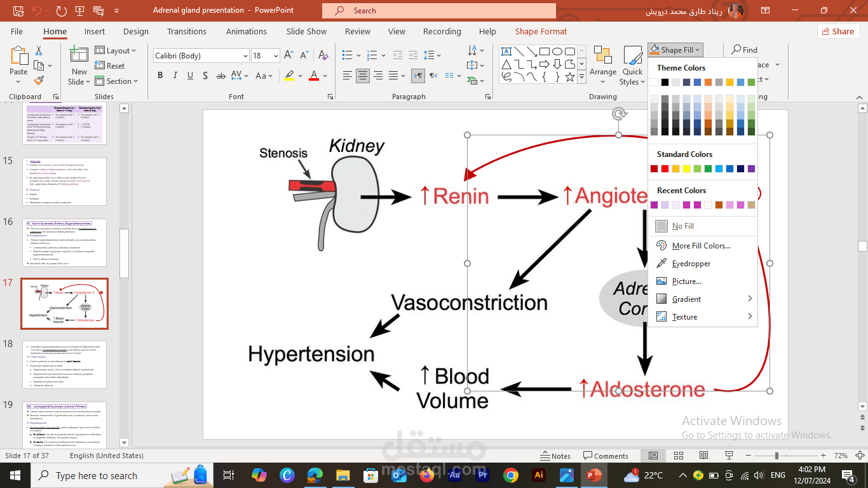Open Comments from the status bar

click(605, 456)
